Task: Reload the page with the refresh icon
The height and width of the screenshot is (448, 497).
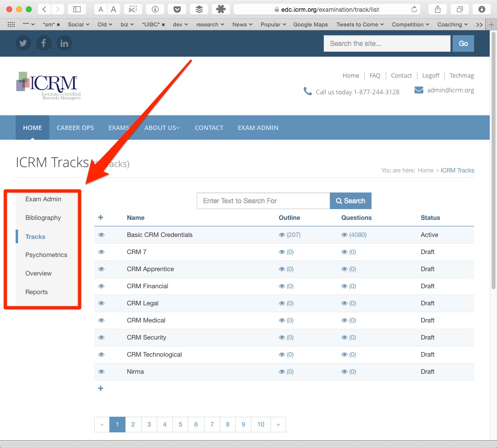Action: pyautogui.click(x=414, y=9)
